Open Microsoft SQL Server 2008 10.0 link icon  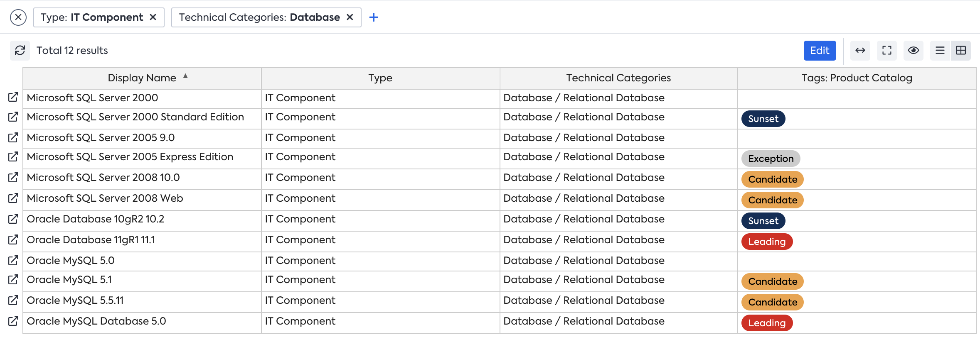pyautogui.click(x=13, y=178)
